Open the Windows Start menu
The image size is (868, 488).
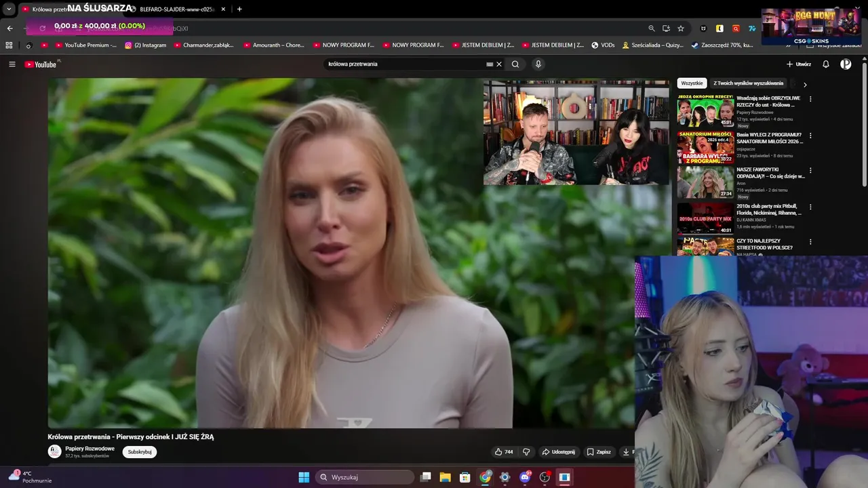304,477
